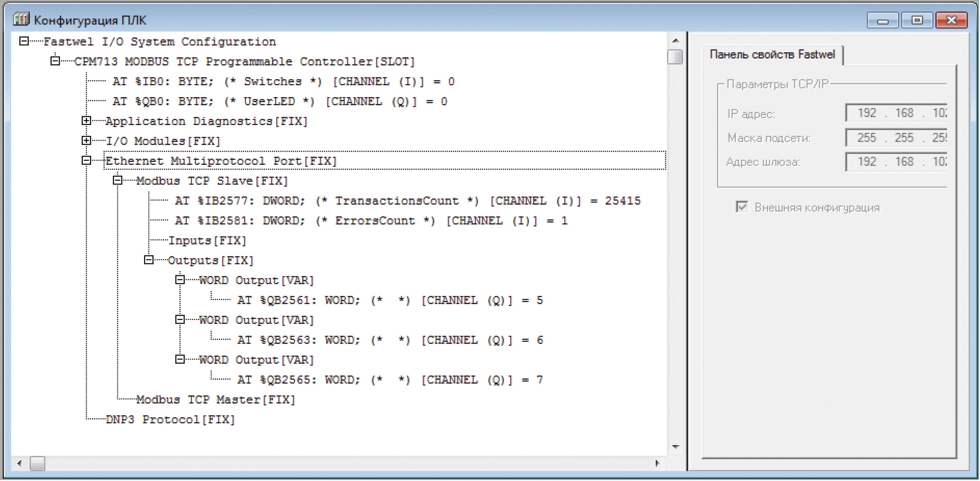Select DNP3 Protocol[FIX] item
980x481 pixels.
click(170, 420)
